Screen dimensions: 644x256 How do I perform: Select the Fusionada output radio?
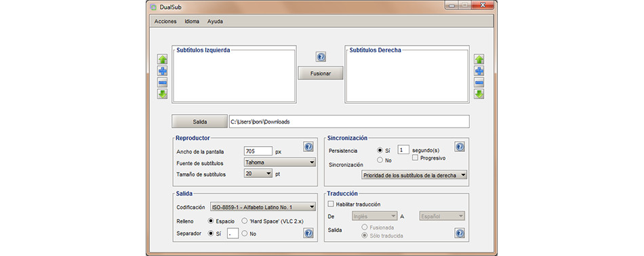click(364, 227)
